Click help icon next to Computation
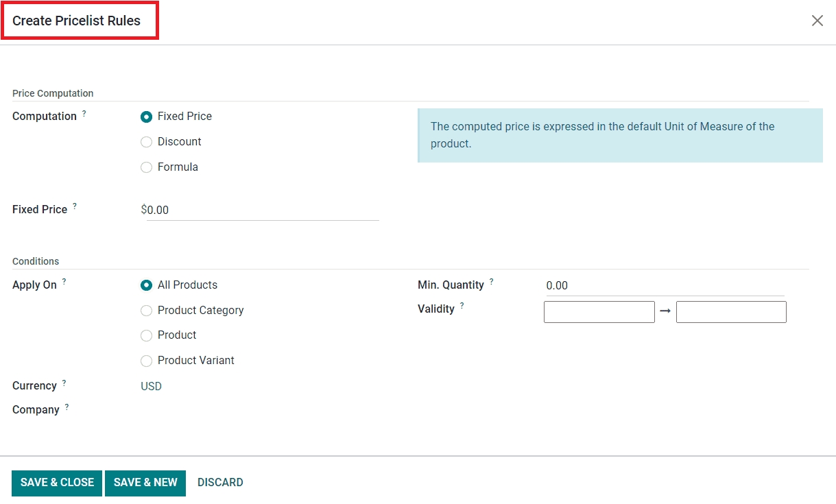The height and width of the screenshot is (504, 836). point(84,114)
